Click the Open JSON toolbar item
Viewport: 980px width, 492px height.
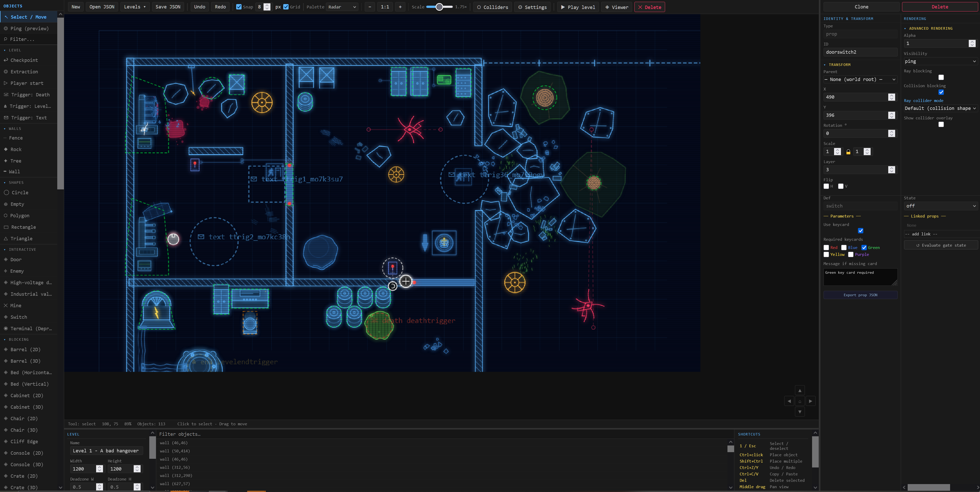click(101, 7)
